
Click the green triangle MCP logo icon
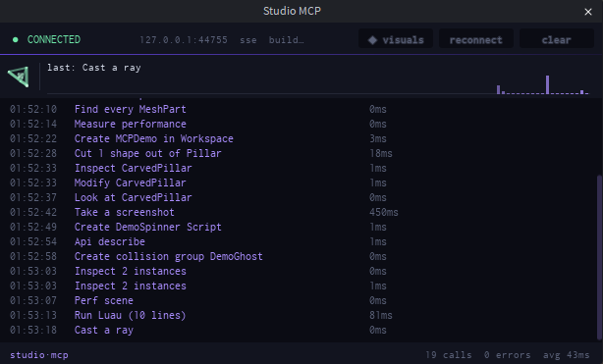pos(19,77)
